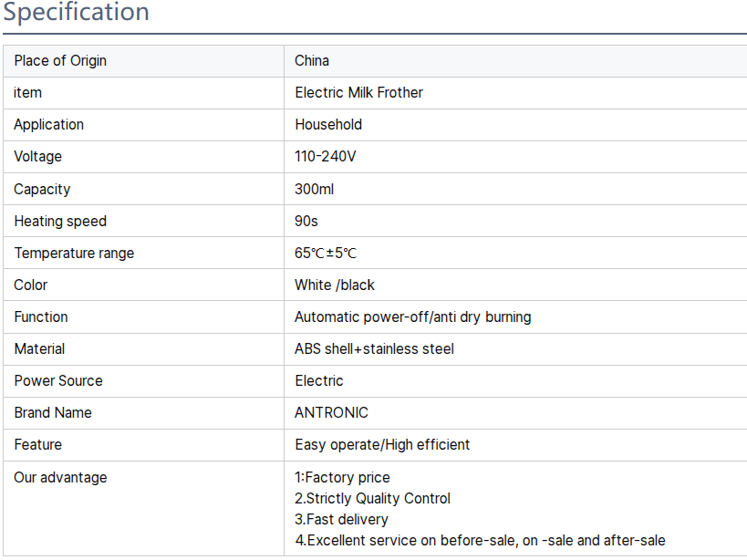The width and height of the screenshot is (747, 560).
Task: Select the 90s heating speed value
Action: pos(306,222)
